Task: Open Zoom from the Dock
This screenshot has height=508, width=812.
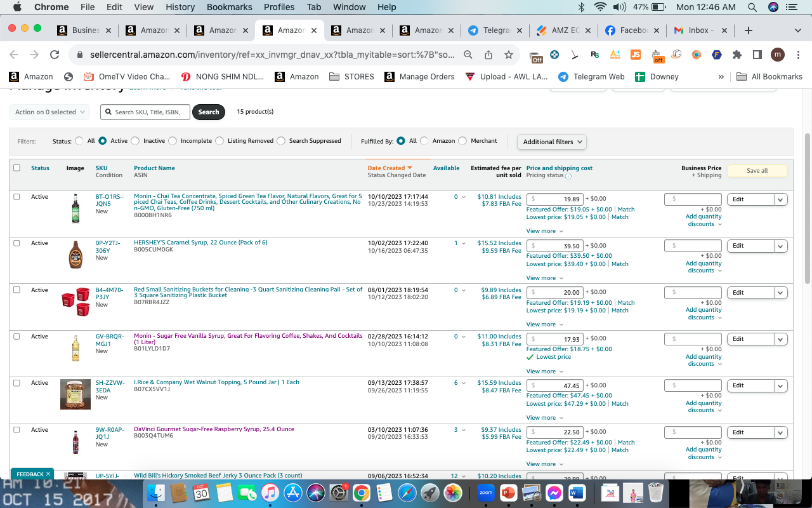Action: coord(486,492)
